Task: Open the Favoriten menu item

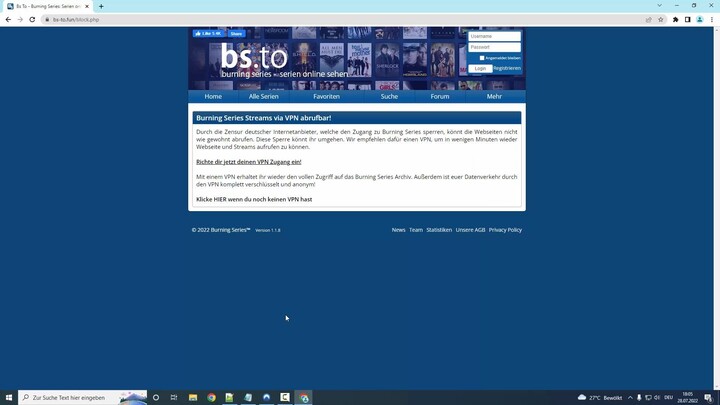Action: pos(326,96)
